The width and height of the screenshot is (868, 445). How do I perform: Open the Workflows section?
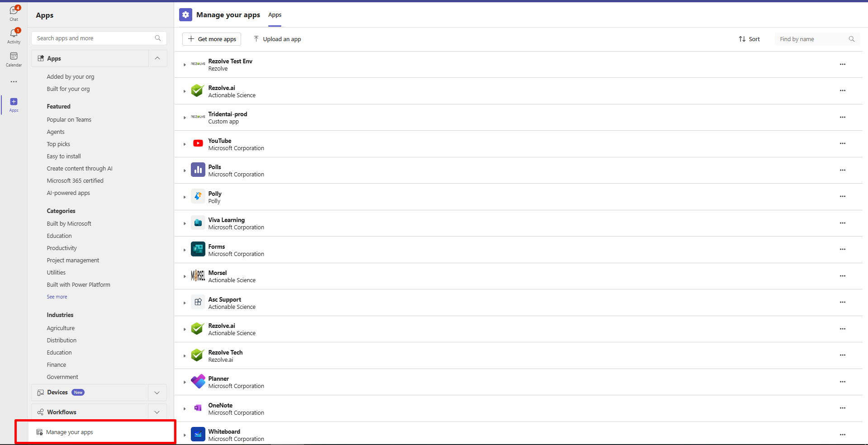90,412
